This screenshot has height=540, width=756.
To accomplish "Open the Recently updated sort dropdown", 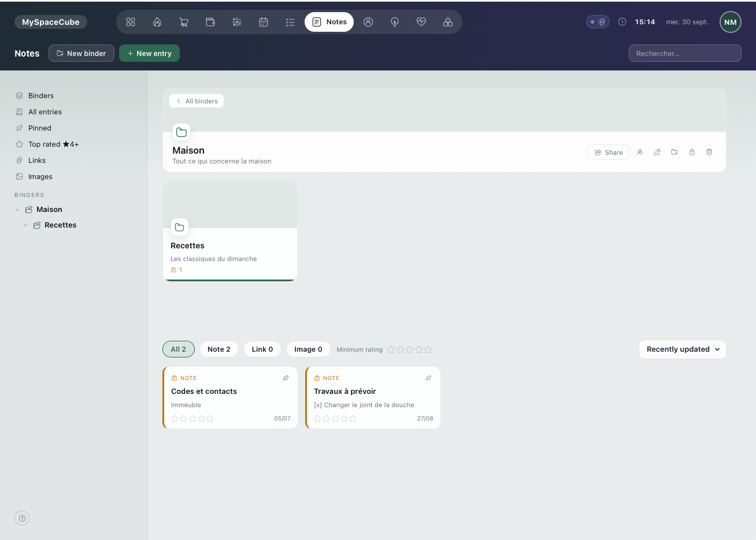I will (x=683, y=349).
